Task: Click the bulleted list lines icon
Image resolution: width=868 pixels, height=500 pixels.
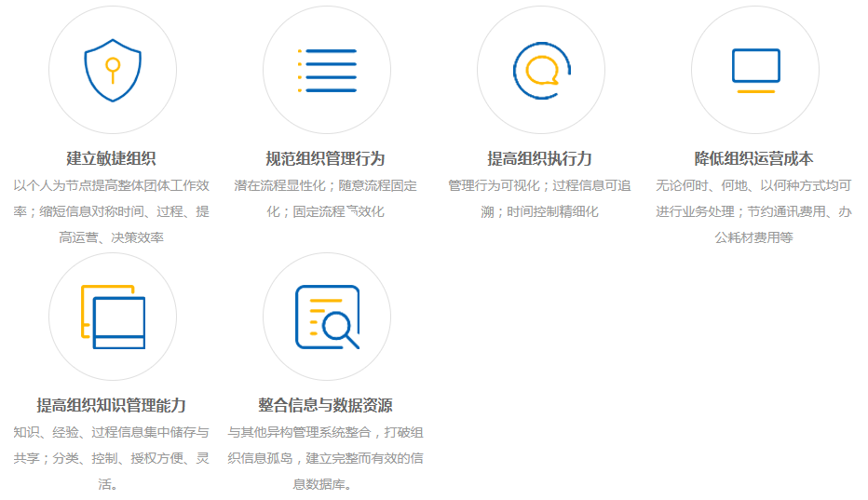Action: coord(326,70)
